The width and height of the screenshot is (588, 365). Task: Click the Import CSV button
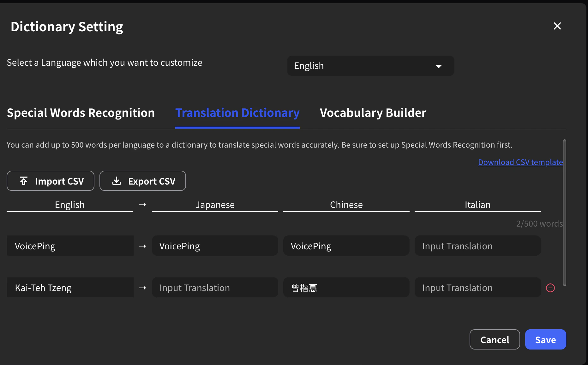(51, 181)
